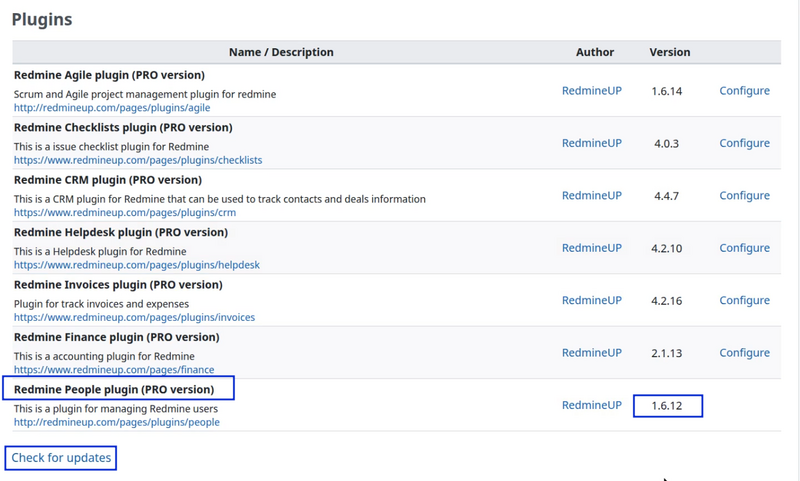Click version number 4.0.3
Viewport: 800px width, 481px height.
[667, 144]
